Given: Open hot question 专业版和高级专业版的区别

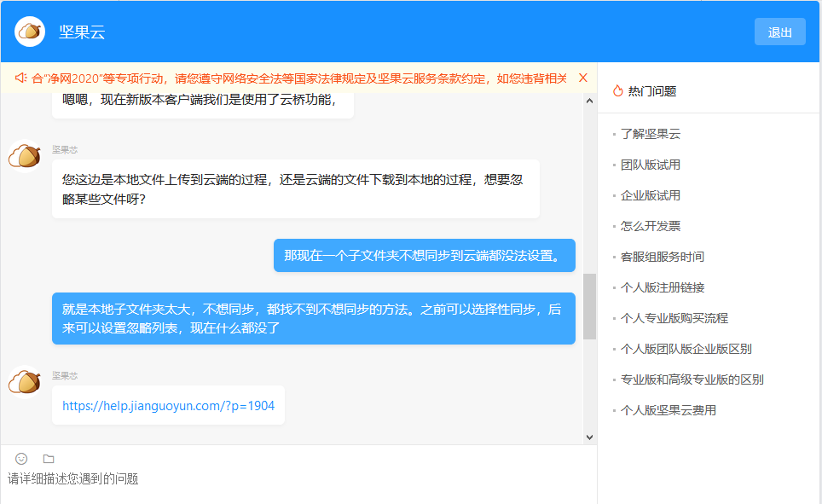Looking at the screenshot, I should (x=692, y=379).
